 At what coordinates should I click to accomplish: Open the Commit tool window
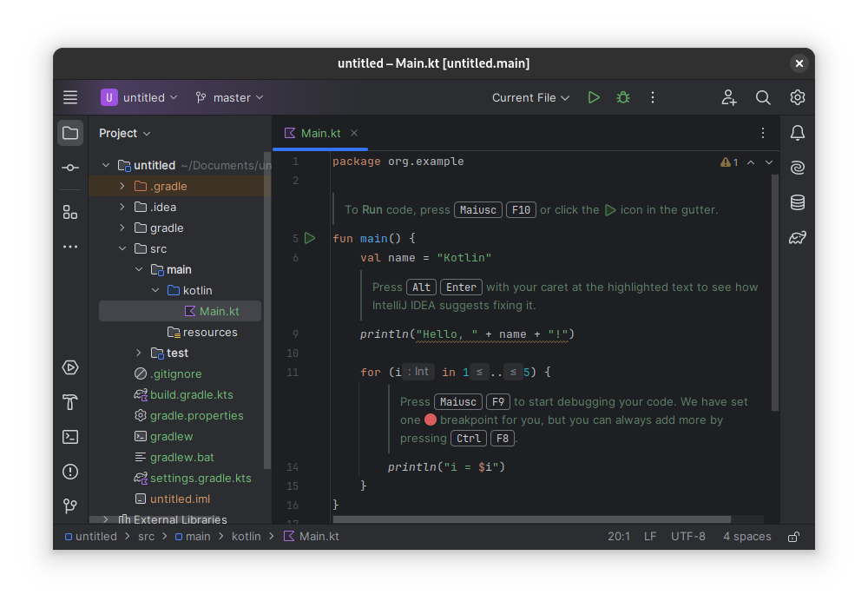tap(70, 168)
